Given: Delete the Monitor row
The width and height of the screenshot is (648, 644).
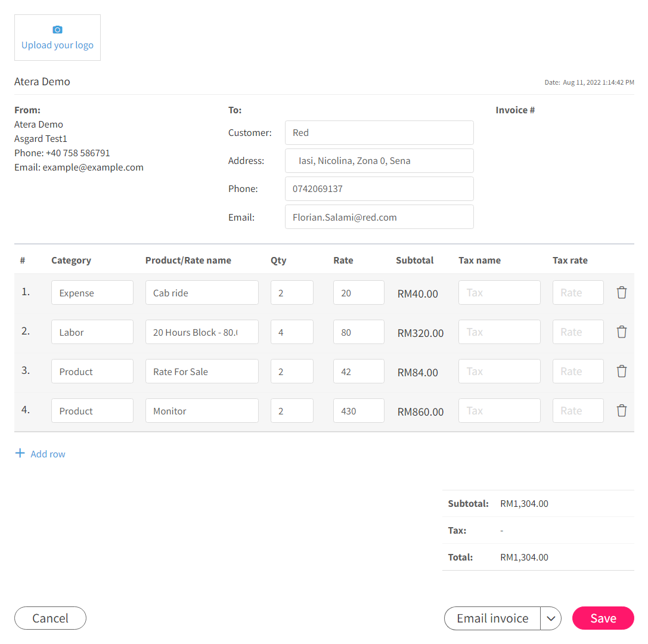Looking at the screenshot, I should tap(622, 410).
